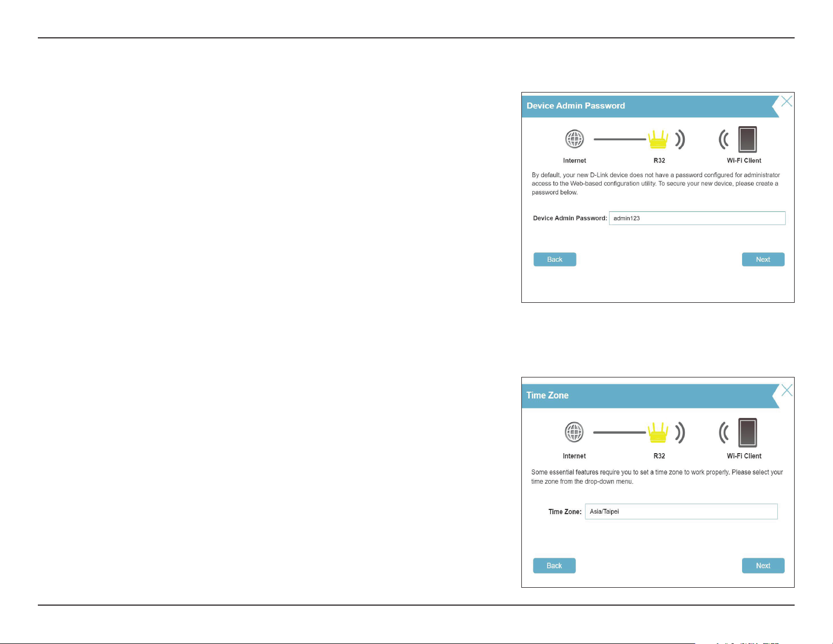Click the Internet globe icon in Time Zone dialog
This screenshot has width=833, height=644.
pos(574,432)
